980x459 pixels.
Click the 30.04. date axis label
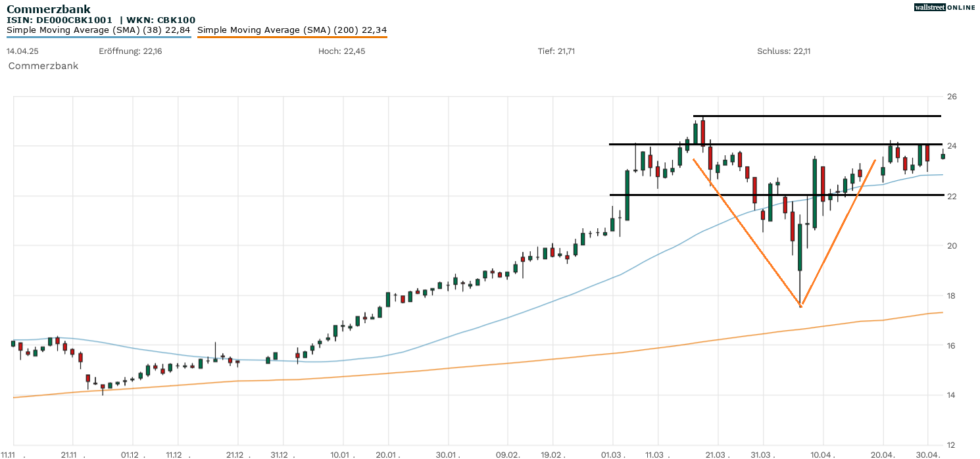coord(927,454)
